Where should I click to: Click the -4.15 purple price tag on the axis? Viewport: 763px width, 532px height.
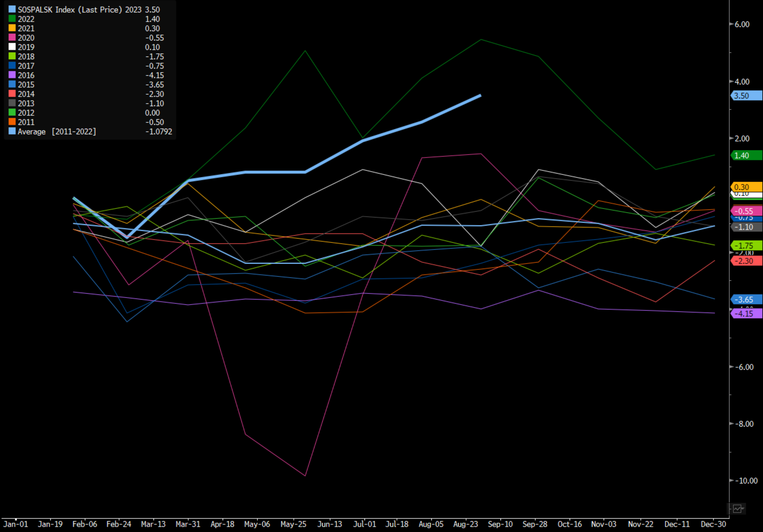[x=746, y=313]
